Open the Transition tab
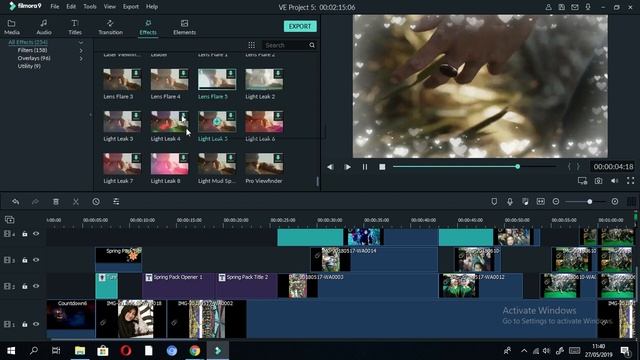Image resolution: width=640 pixels, height=360 pixels. [110, 27]
